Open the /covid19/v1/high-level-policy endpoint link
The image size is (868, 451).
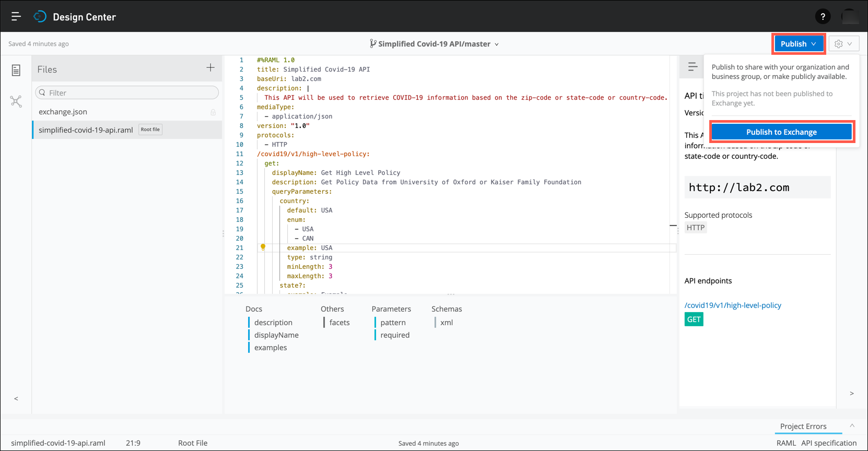[733, 305]
